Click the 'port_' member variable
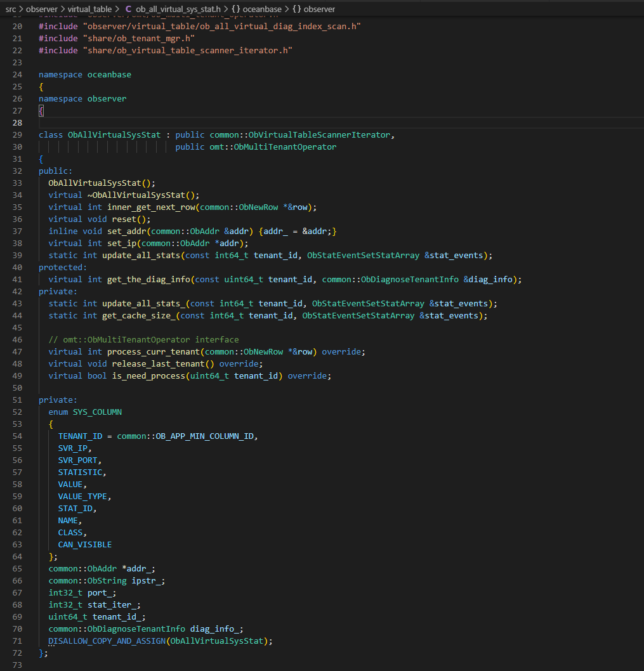644x671 pixels. click(100, 593)
